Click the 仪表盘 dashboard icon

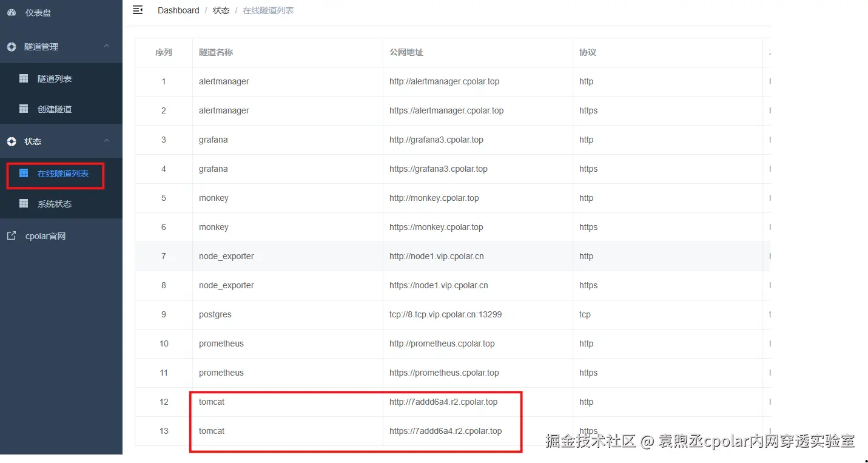coord(12,12)
